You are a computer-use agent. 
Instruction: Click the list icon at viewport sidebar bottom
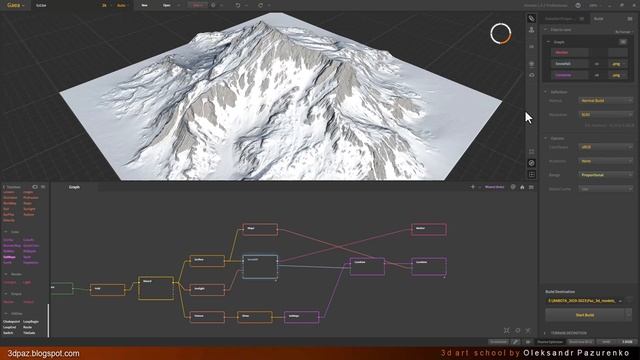coord(531,174)
